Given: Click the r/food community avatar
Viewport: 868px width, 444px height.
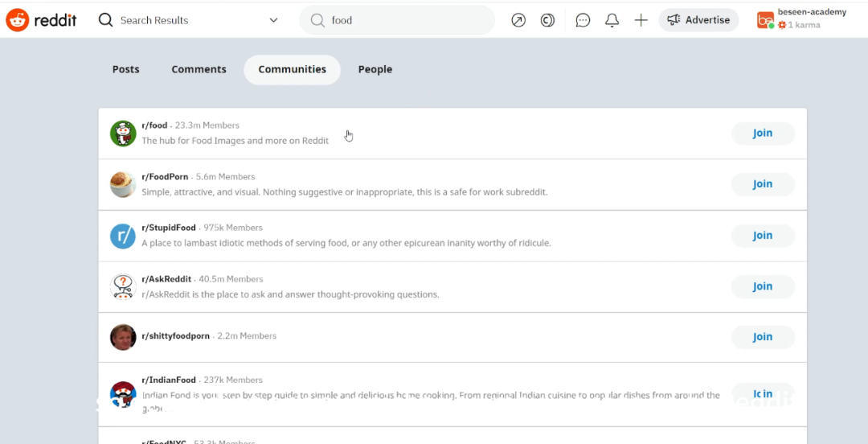Looking at the screenshot, I should [123, 134].
